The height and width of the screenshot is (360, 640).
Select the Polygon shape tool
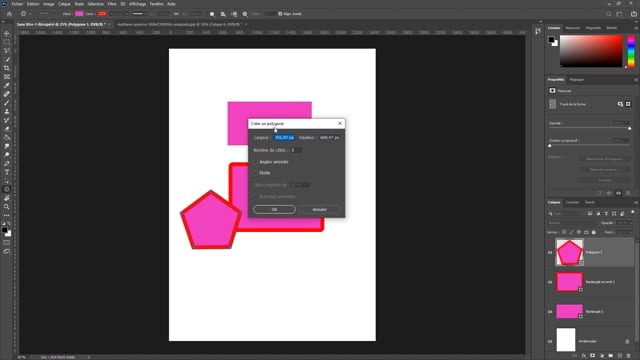pyautogui.click(x=7, y=189)
